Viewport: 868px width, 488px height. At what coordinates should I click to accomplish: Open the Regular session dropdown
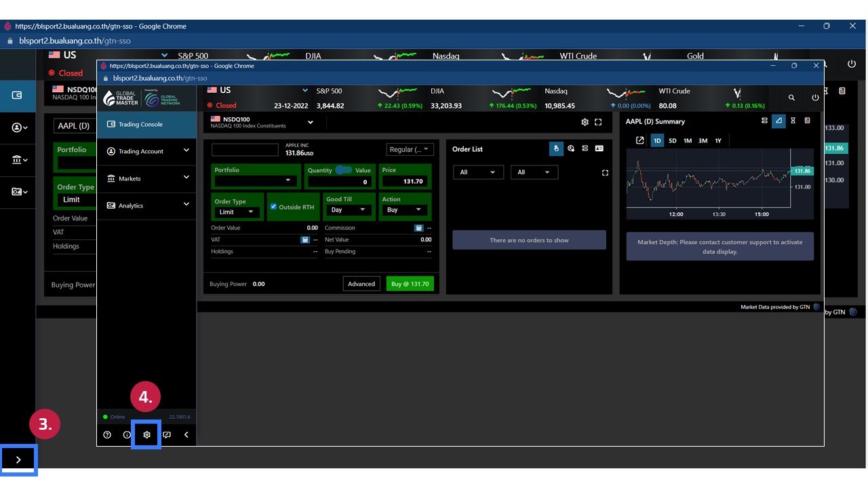410,150
